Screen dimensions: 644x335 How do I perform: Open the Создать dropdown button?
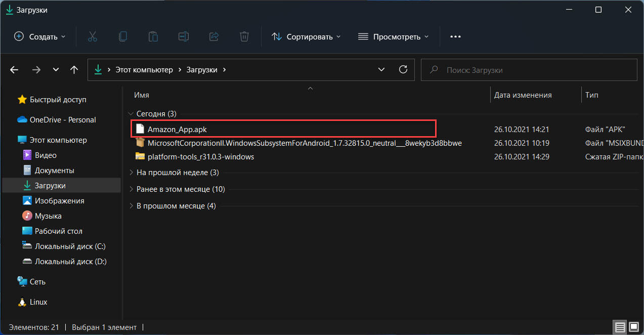click(x=39, y=36)
